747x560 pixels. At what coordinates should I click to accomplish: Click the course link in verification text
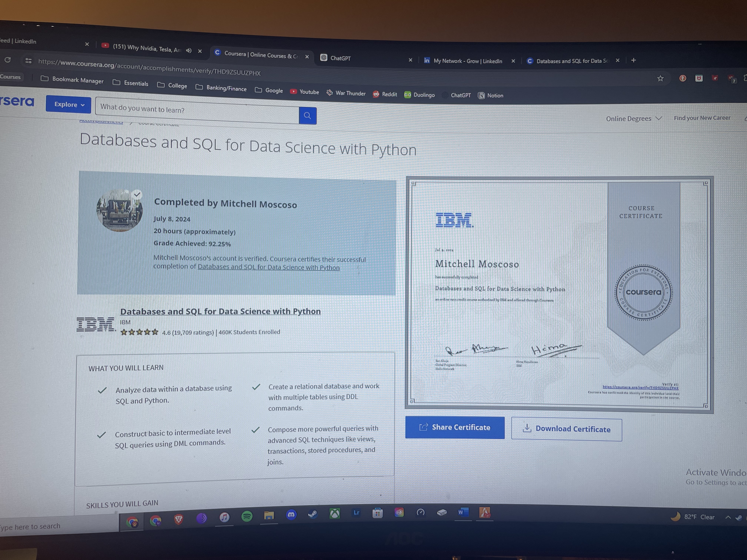pyautogui.click(x=269, y=267)
